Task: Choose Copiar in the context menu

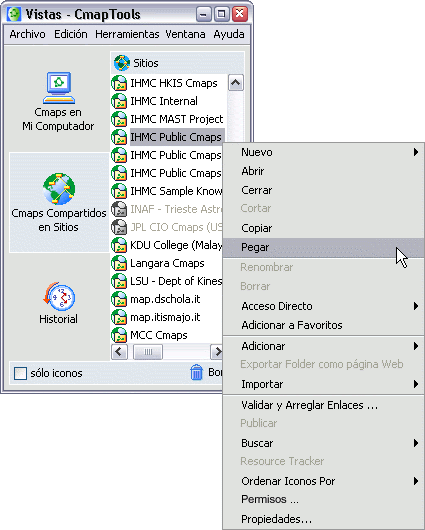Action: (324, 228)
